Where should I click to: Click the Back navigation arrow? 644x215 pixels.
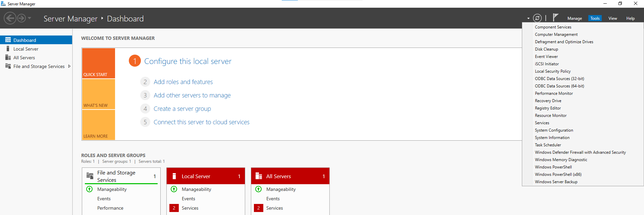(x=10, y=18)
